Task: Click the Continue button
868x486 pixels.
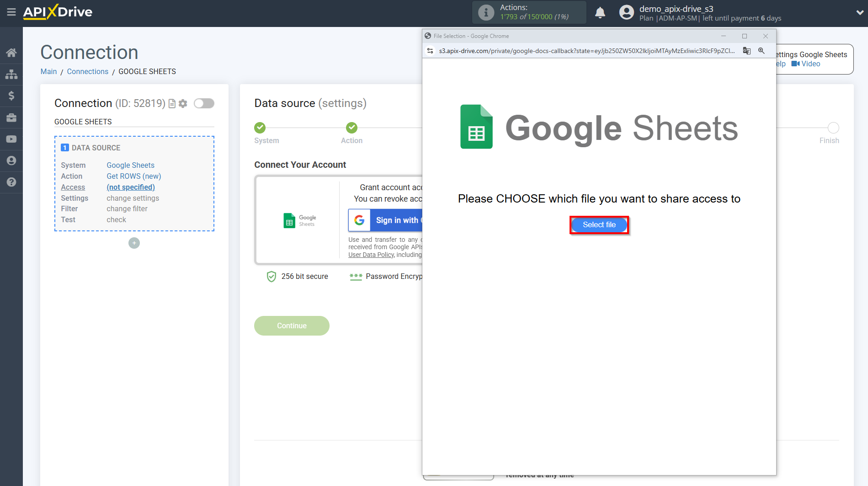Action: [292, 326]
